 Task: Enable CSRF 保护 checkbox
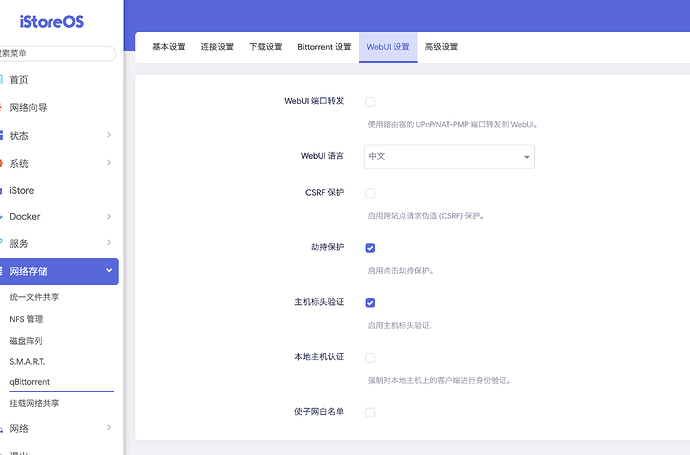[370, 193]
